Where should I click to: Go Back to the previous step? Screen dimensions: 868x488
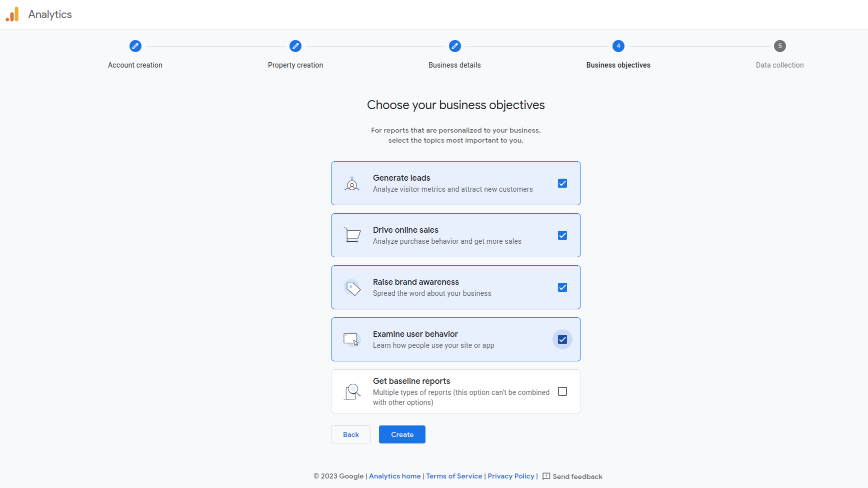(351, 434)
